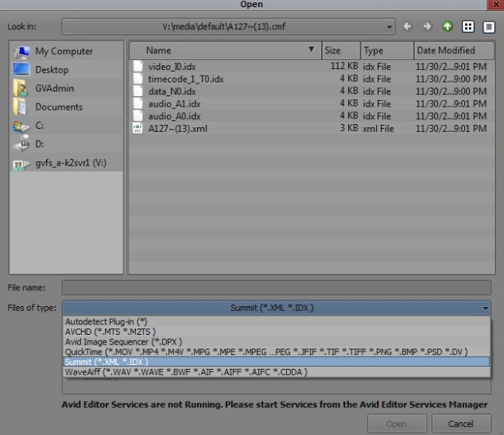The height and width of the screenshot is (435, 504).
Task: Open GVAdmin folder icon in sidebar
Action: tap(20, 88)
